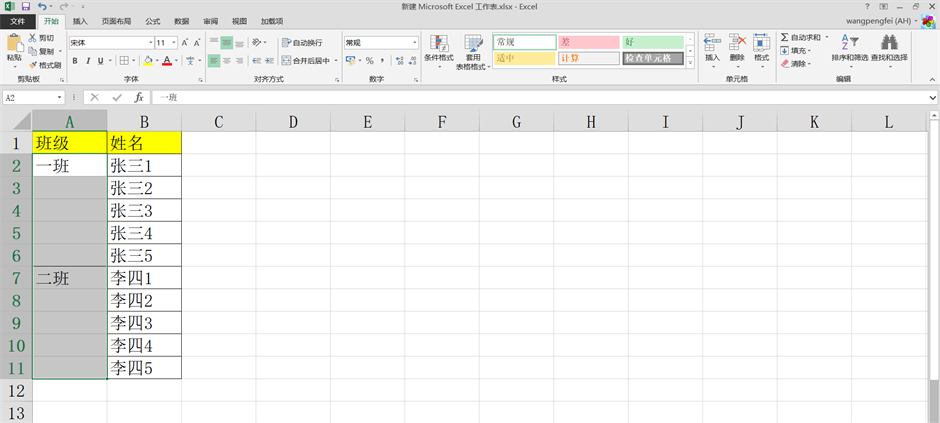
Task: Expand the Name Box dropdown arrow
Action: [60, 97]
